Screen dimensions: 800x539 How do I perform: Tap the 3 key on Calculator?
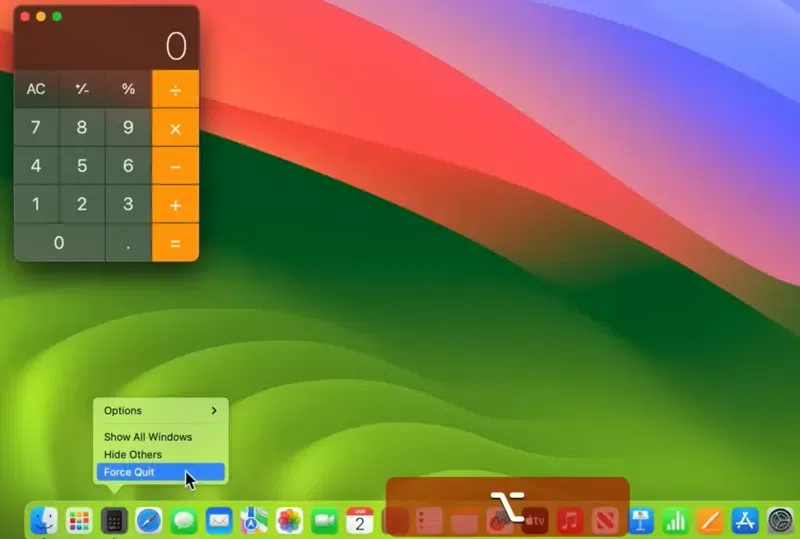click(128, 204)
